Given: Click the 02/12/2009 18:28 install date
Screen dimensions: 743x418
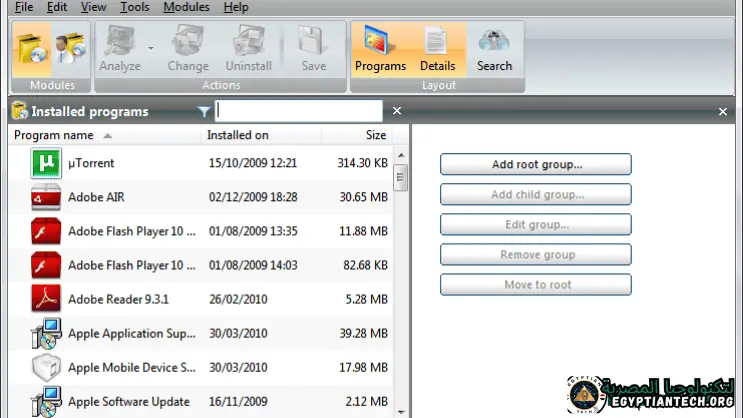Looking at the screenshot, I should 253,197.
